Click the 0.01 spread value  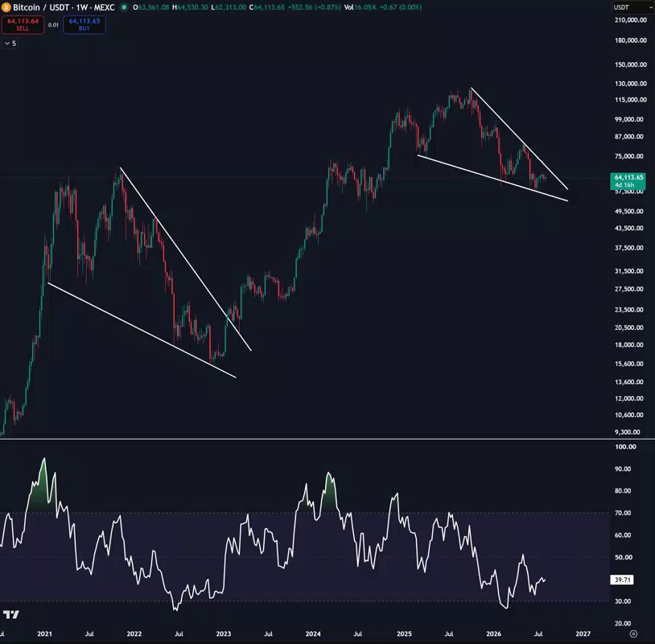point(53,25)
